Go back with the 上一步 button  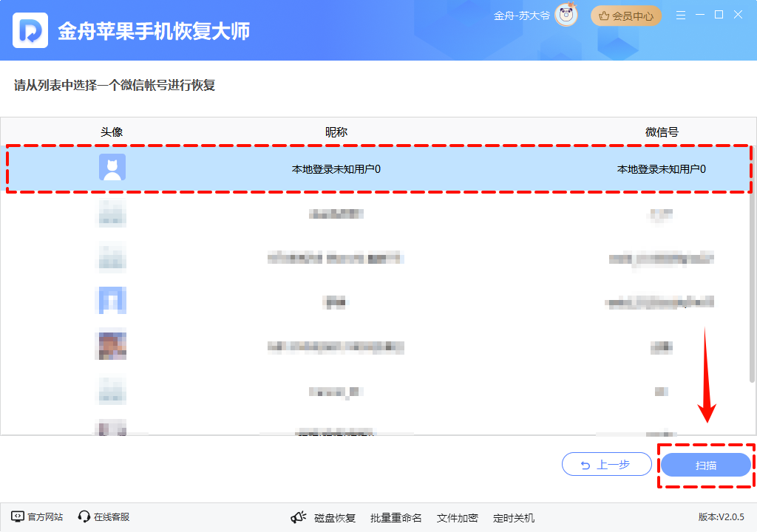[606, 464]
